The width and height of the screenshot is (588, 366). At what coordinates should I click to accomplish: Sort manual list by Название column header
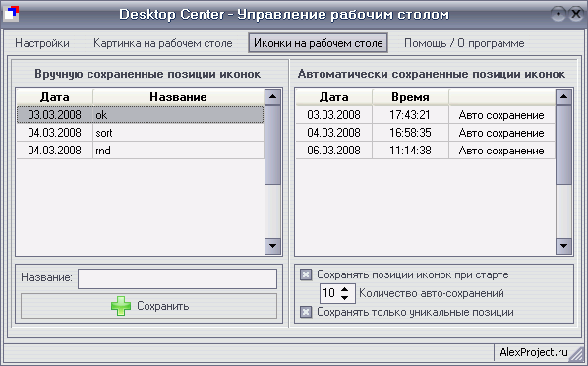(x=178, y=97)
